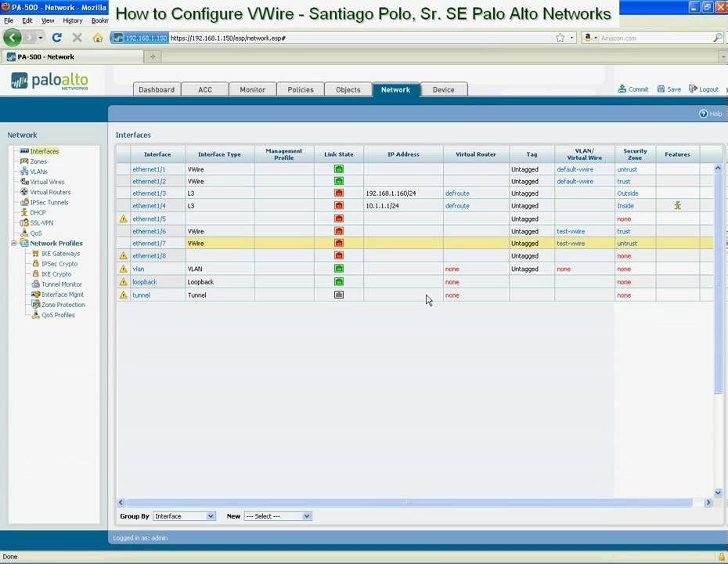Image resolution: width=728 pixels, height=564 pixels.
Task: Click the Outside security zone link
Action: click(627, 193)
